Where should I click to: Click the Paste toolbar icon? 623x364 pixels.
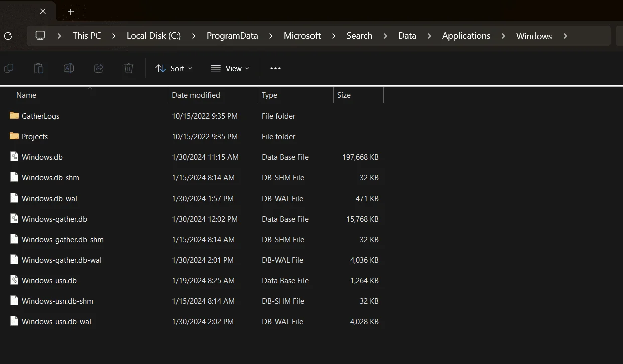[x=39, y=68]
